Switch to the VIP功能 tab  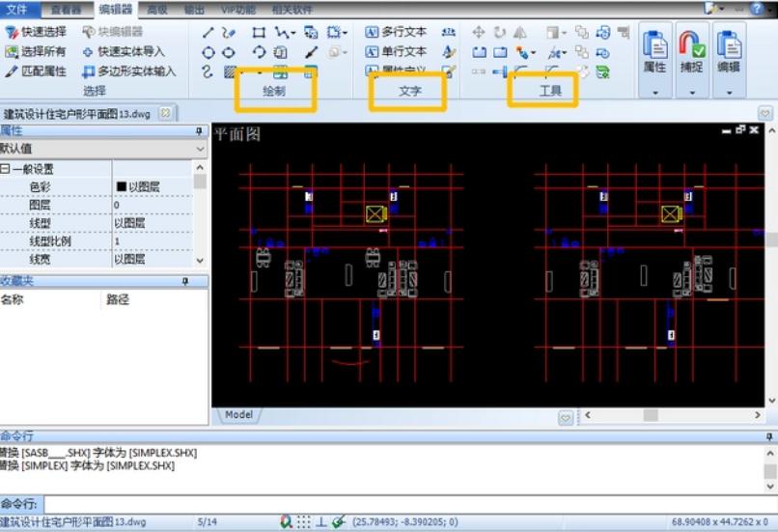(x=238, y=10)
